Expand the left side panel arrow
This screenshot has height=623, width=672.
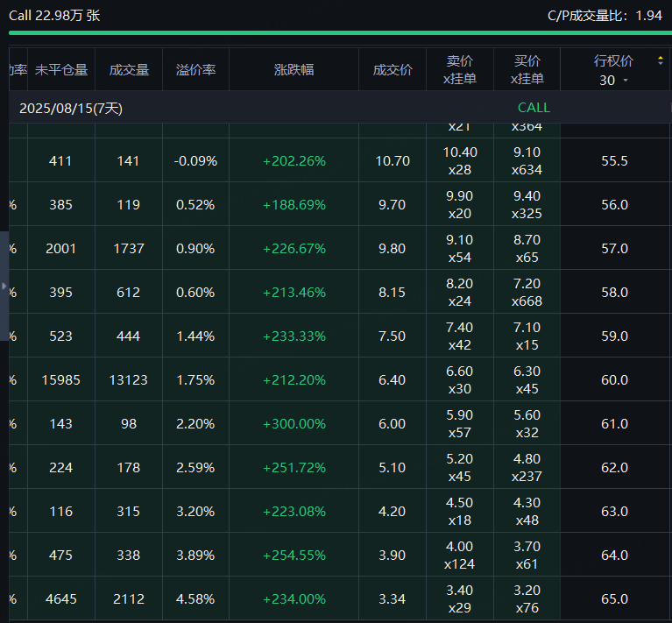[x=4, y=287]
